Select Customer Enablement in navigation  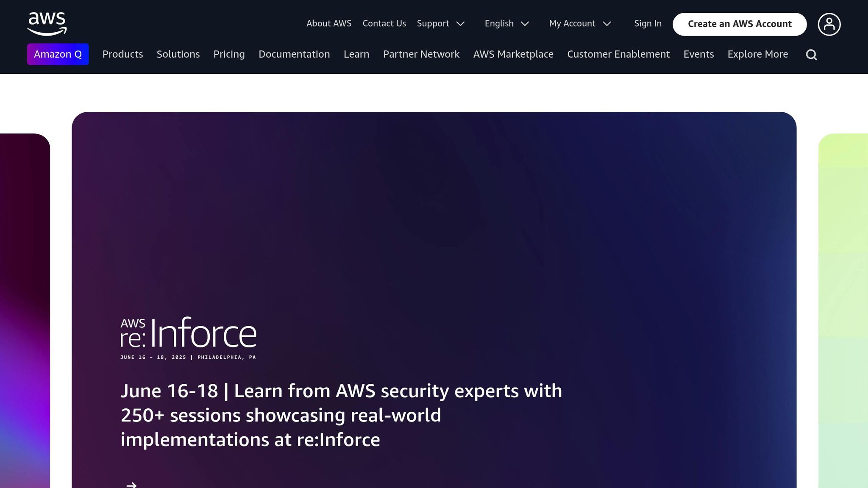[618, 54]
